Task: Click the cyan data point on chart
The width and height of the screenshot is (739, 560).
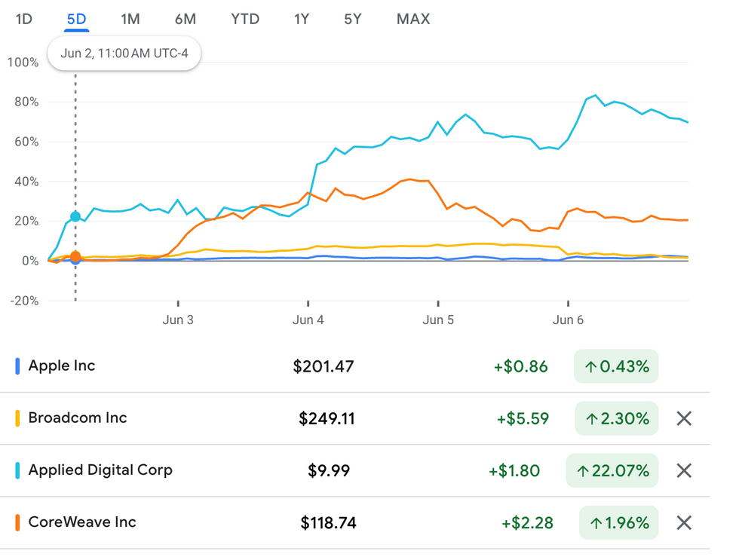Action: (75, 217)
